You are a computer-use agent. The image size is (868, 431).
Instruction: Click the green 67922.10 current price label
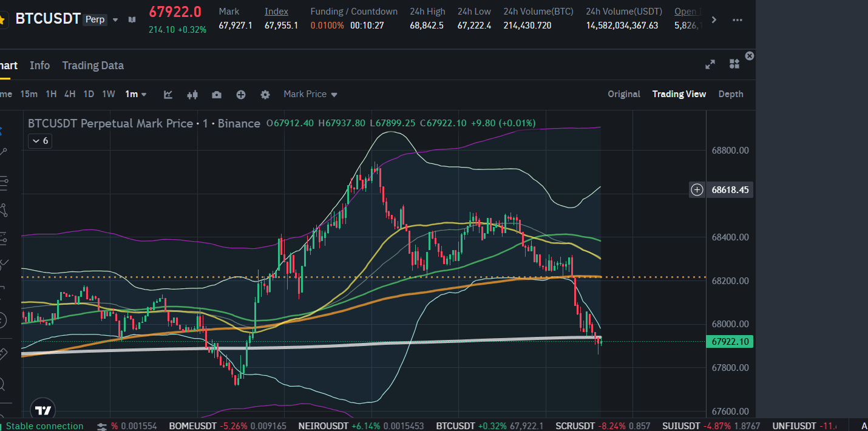[x=730, y=342]
